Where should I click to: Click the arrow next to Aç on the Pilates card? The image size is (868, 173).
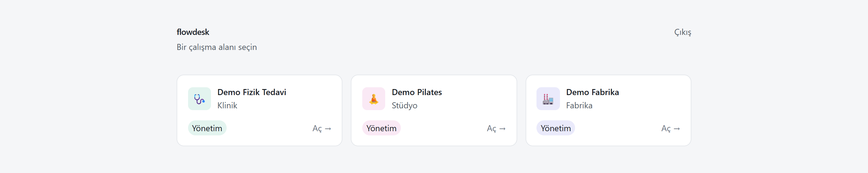(502, 128)
